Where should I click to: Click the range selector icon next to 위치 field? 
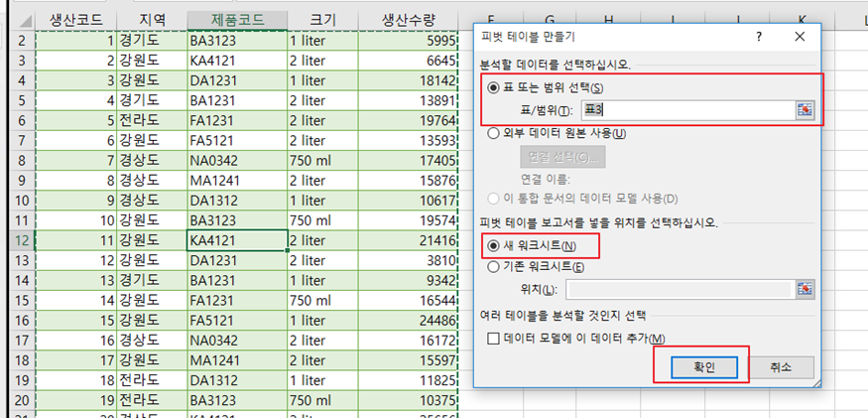[x=805, y=289]
